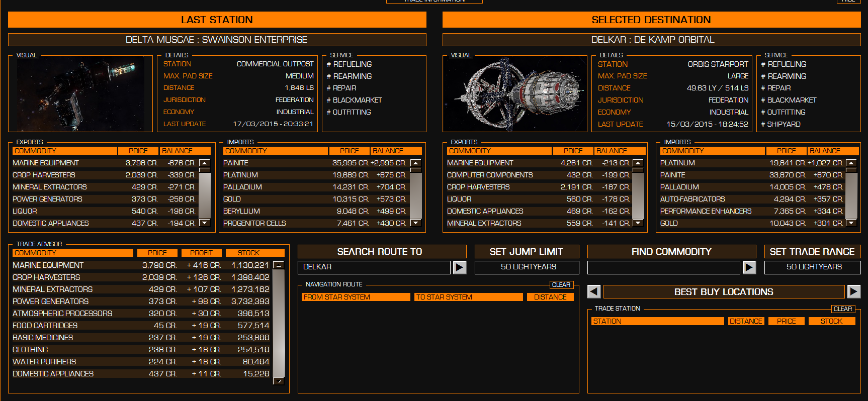Click the BEST BUY LOCATIONS header
The height and width of the screenshot is (401, 868).
tap(724, 291)
